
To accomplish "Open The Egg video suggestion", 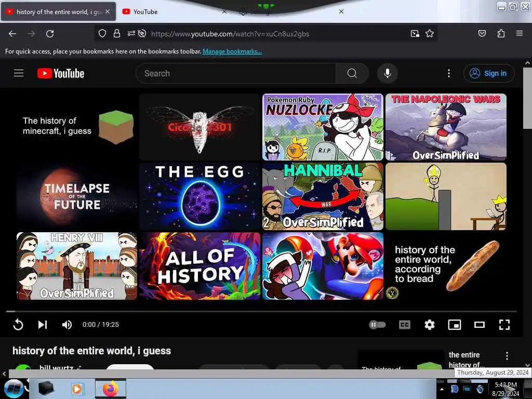I will (199, 196).
